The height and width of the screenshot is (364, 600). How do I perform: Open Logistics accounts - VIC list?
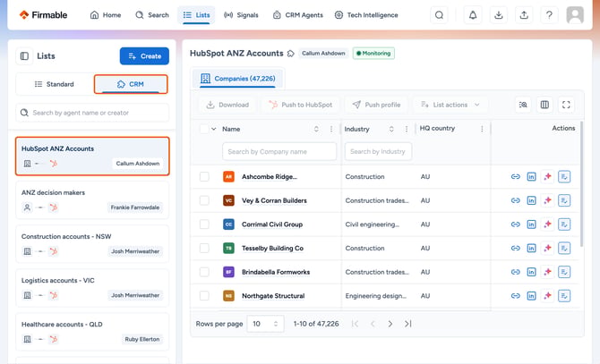tap(92, 288)
